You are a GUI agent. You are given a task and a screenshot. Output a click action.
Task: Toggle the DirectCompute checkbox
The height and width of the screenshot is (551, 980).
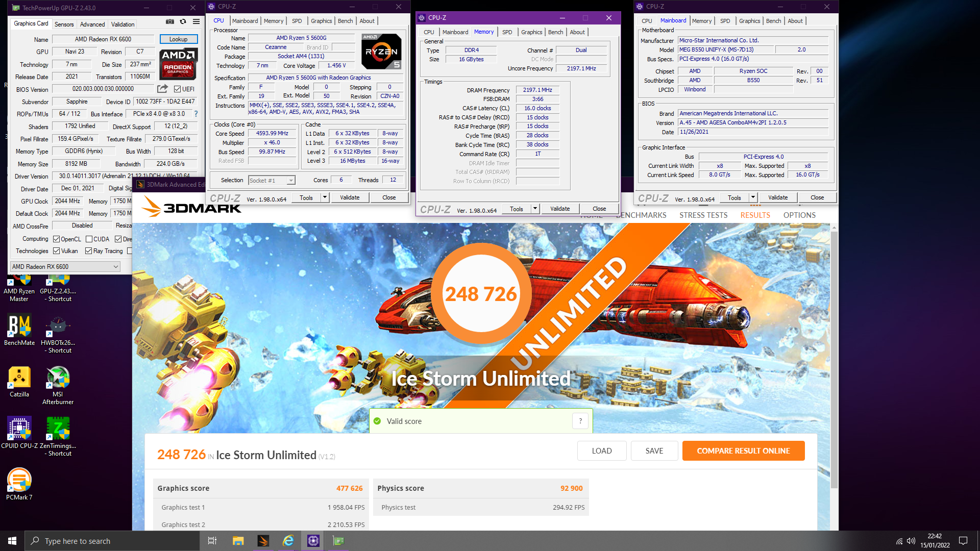[118, 239]
